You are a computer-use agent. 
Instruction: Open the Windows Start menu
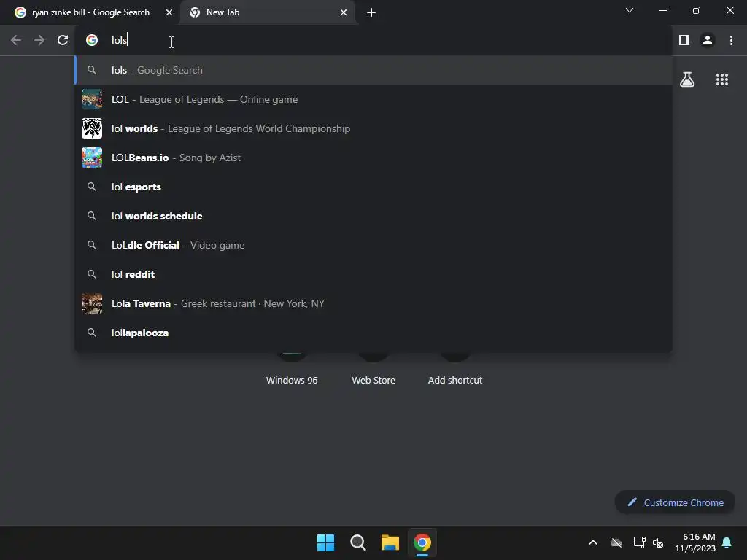326,542
